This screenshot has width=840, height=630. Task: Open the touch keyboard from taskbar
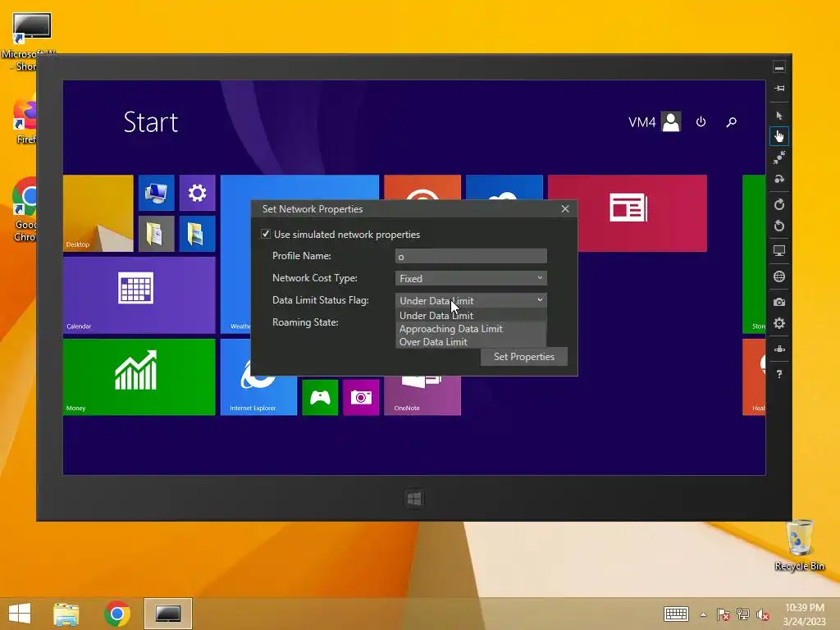676,614
